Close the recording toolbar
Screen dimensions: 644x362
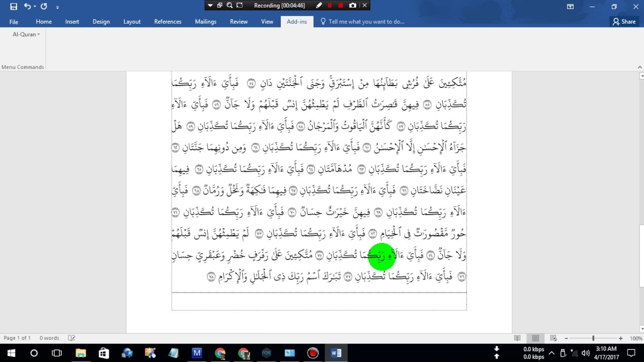(365, 6)
